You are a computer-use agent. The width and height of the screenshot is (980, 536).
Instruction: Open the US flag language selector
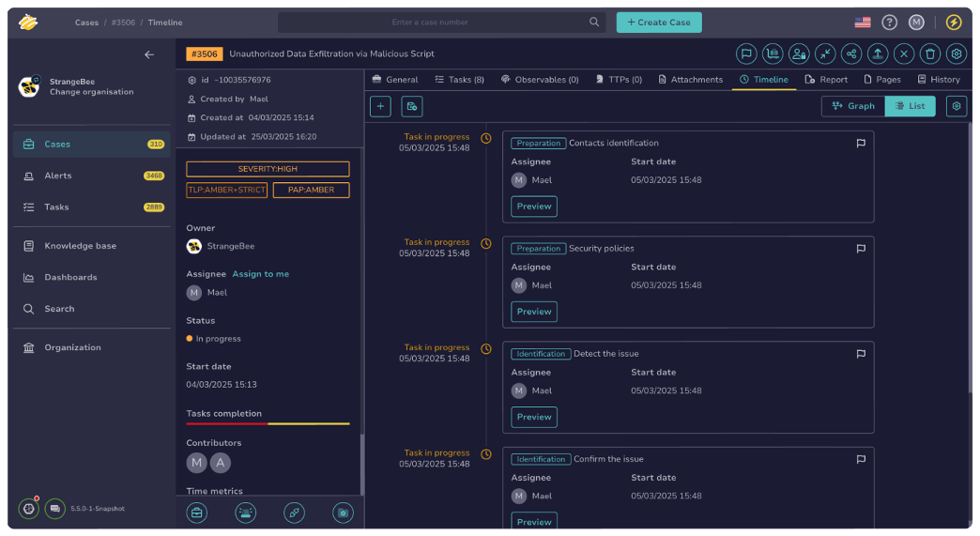[x=863, y=23]
